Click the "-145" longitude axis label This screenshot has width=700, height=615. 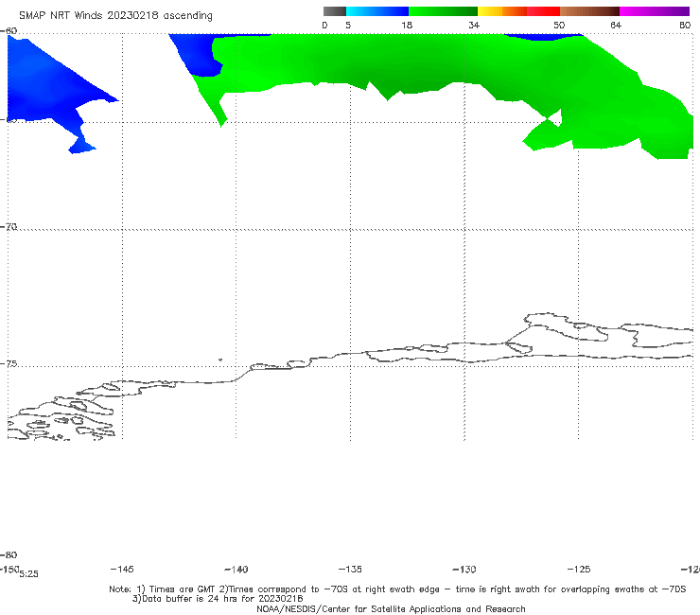[122, 569]
